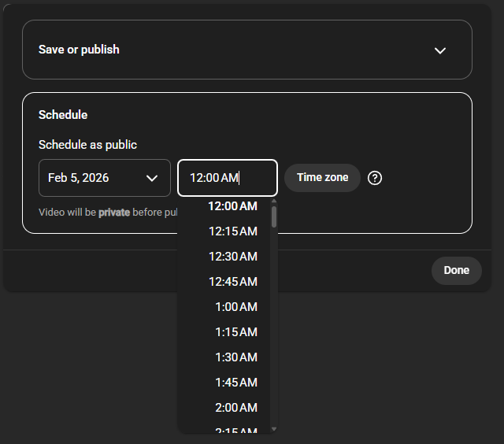Pick 12:30 AM from the list
Viewport: 504px width, 444px height.
[x=232, y=257]
